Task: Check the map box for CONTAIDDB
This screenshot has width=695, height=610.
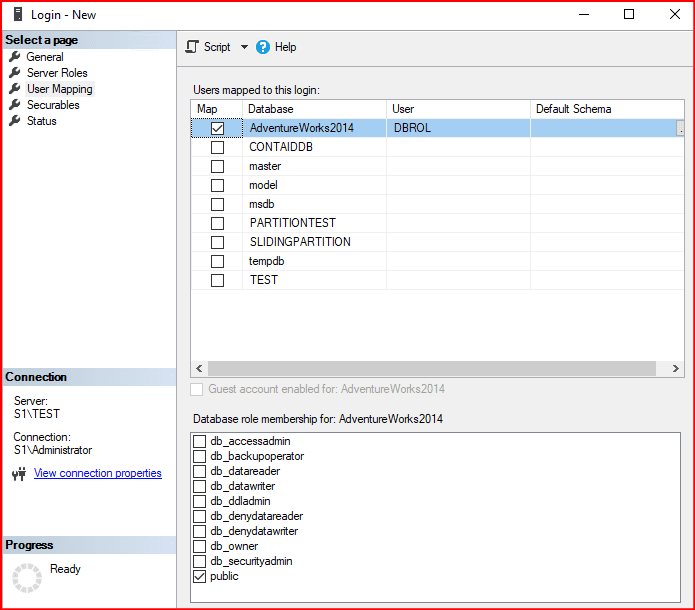Action: pos(217,147)
